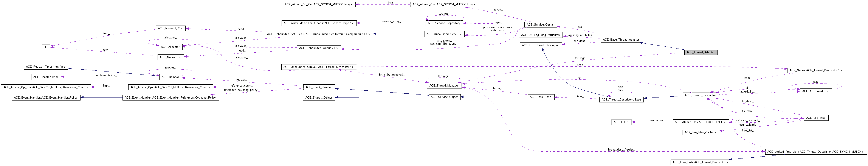Image resolution: width=868 pixels, height=166 pixels.
Task: Open the ACE_Service_Repository class node
Action: 444,23
